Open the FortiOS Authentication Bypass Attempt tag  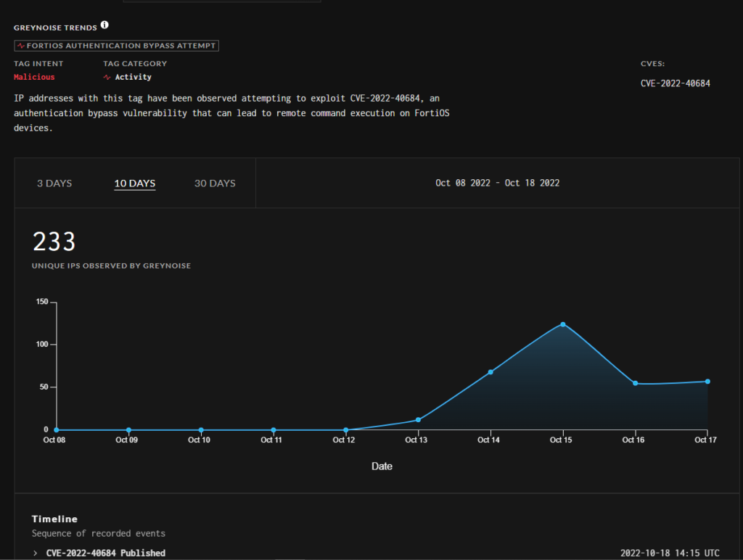tap(117, 46)
